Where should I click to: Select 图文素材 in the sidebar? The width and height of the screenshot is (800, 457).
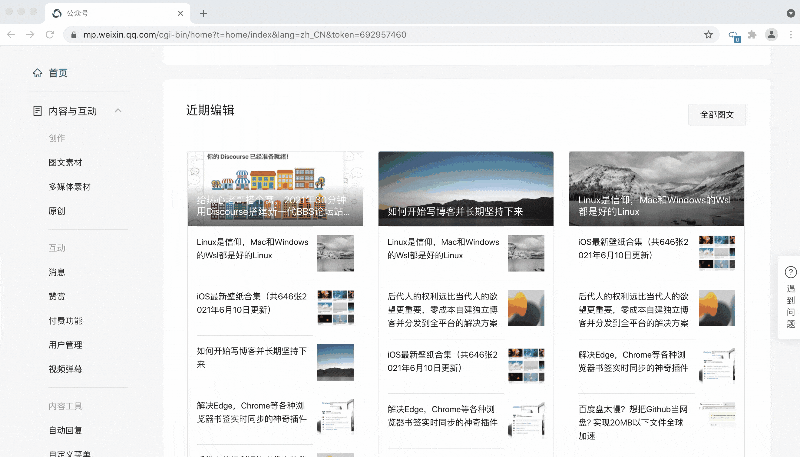[x=65, y=162]
